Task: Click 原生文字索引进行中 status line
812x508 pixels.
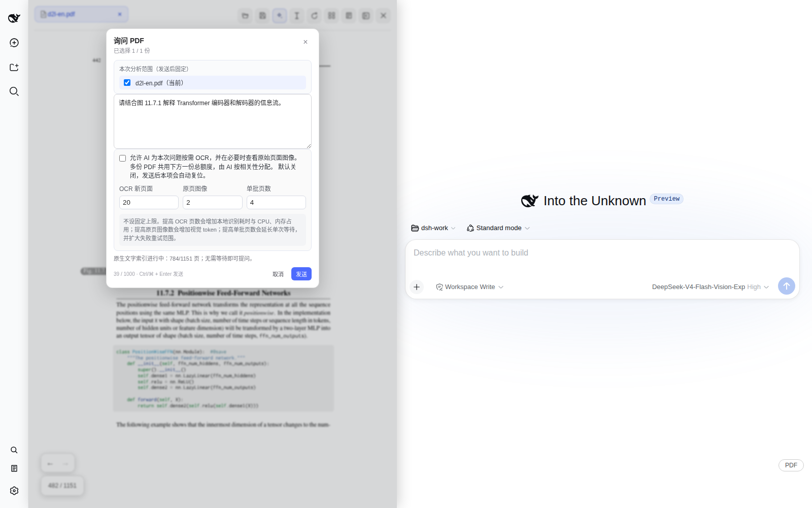Action: (x=184, y=259)
